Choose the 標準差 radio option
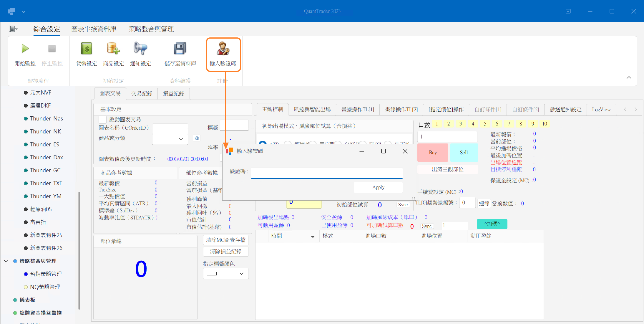This screenshot has width=644, height=324. pyautogui.click(x=288, y=143)
